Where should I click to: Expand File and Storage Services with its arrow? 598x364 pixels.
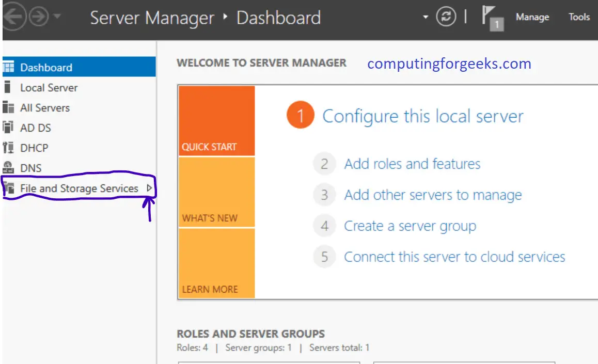click(150, 188)
